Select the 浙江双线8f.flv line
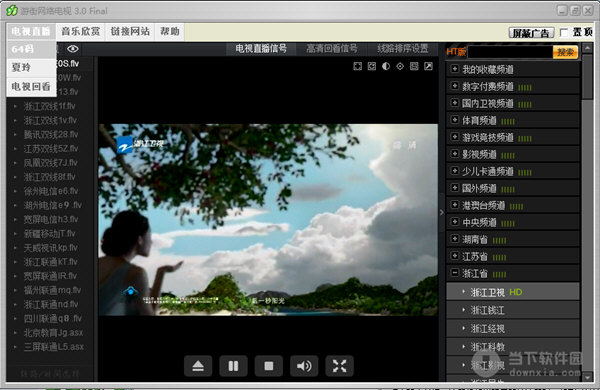 pyautogui.click(x=50, y=177)
